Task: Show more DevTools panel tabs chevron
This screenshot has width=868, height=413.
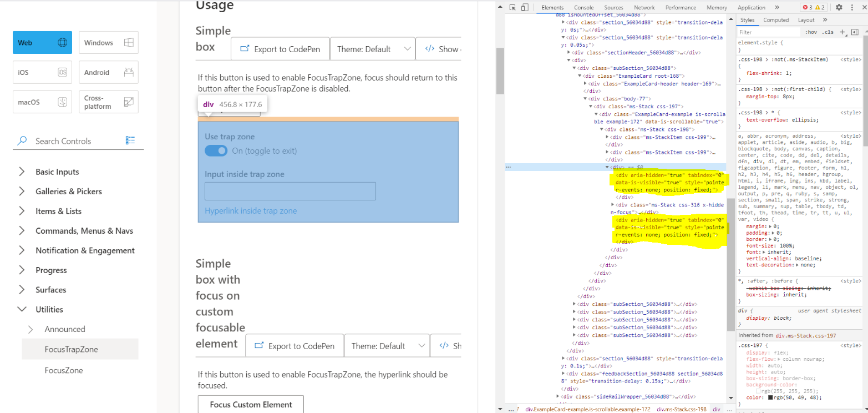Action: (776, 7)
